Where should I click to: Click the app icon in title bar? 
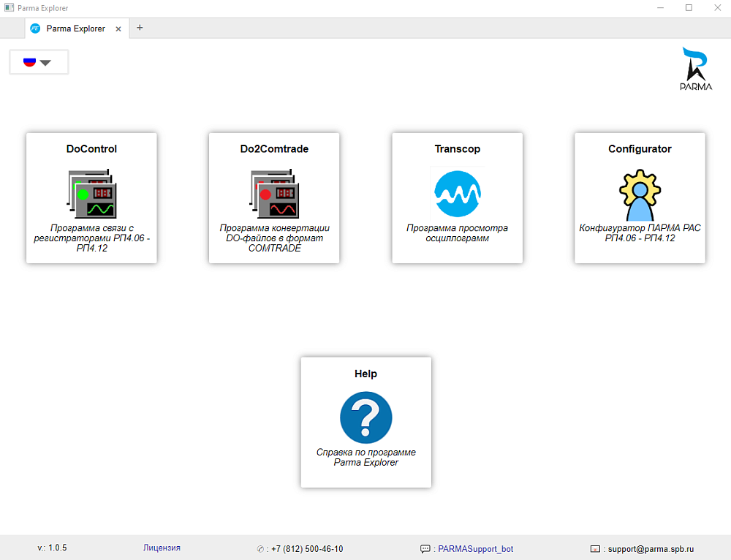click(x=9, y=8)
